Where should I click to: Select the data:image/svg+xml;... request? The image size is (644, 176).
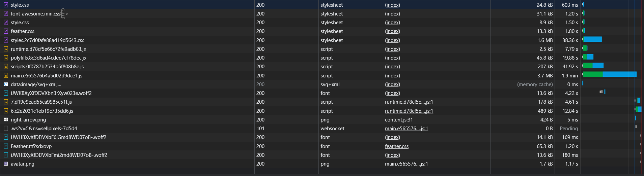(x=36, y=84)
